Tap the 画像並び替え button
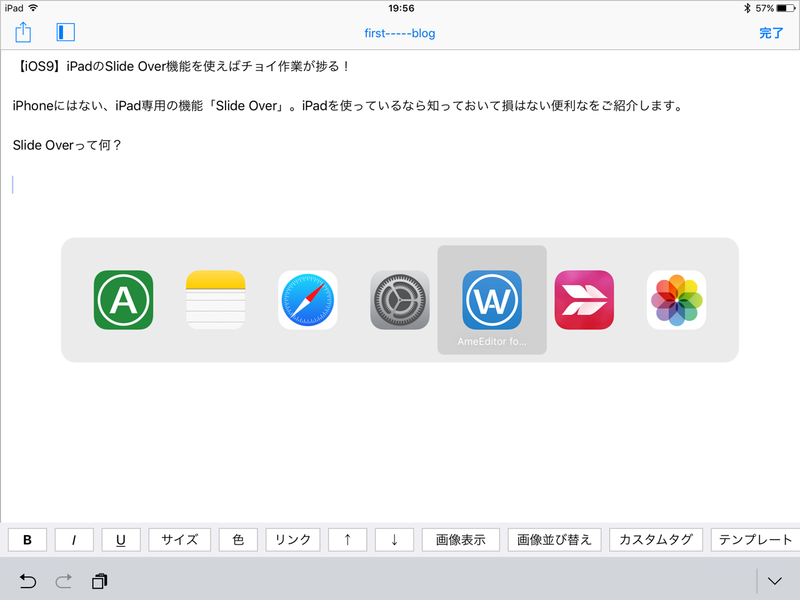Screen dimensions: 800x600 (x=555, y=540)
